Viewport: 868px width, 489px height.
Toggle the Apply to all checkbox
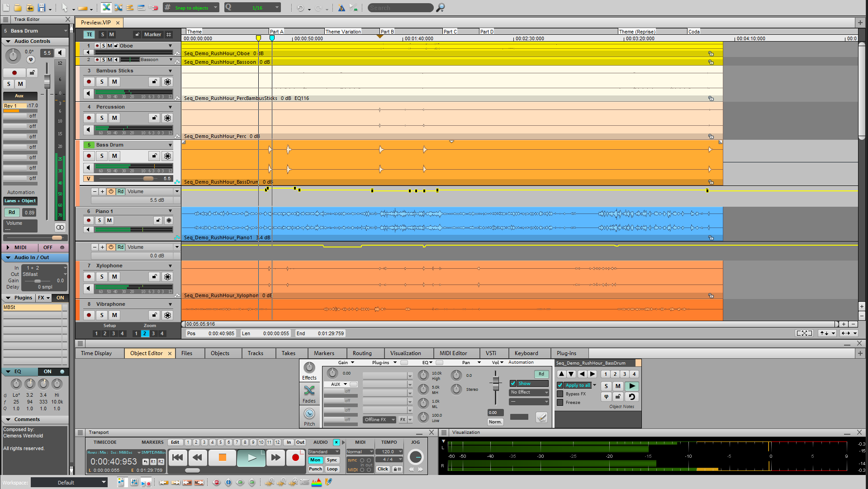[x=560, y=385]
